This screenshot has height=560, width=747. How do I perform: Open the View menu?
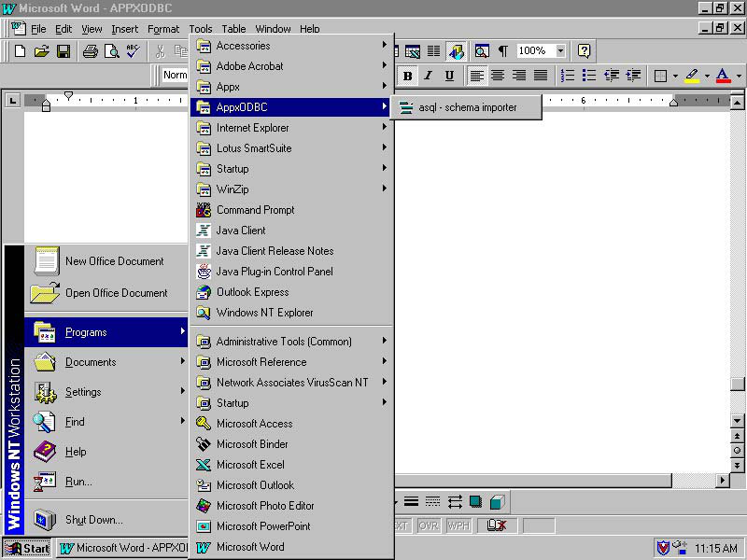(92, 29)
